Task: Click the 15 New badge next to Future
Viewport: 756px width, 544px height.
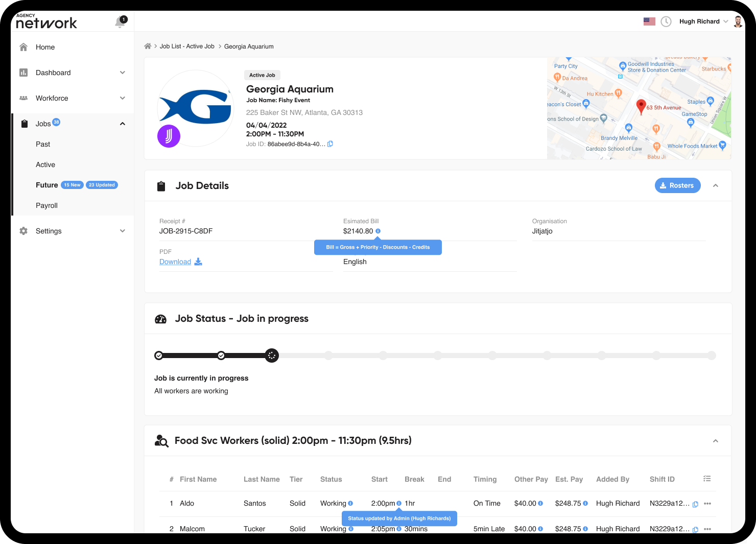Action: 72,185
